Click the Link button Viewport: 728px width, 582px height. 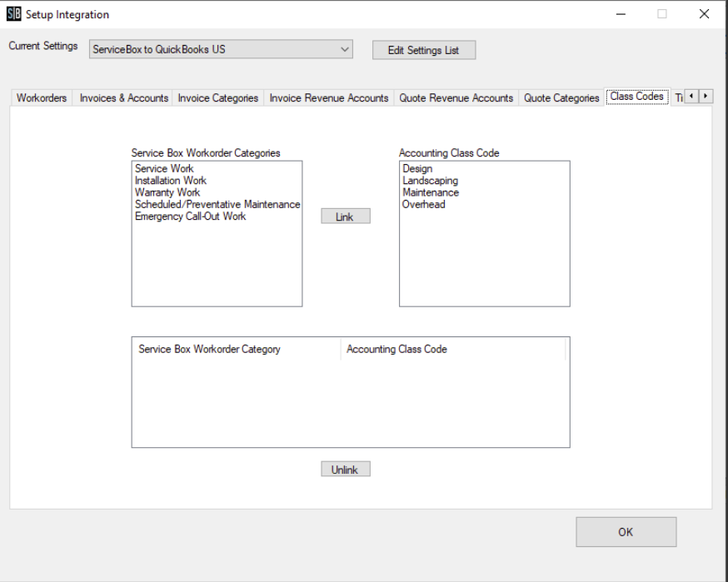click(x=346, y=216)
